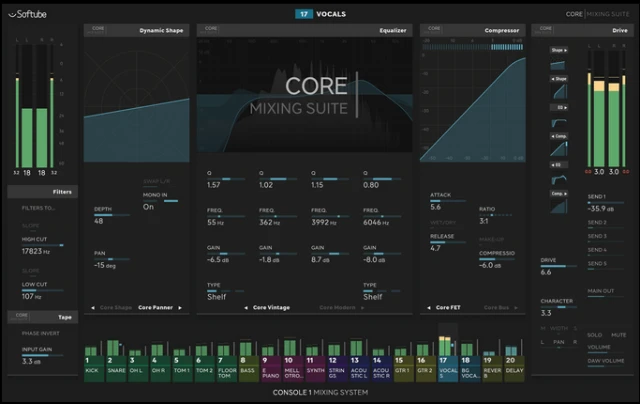Click the equalizer spectrum display
Image resolution: width=640 pixels, height=404 pixels.
tap(304, 95)
